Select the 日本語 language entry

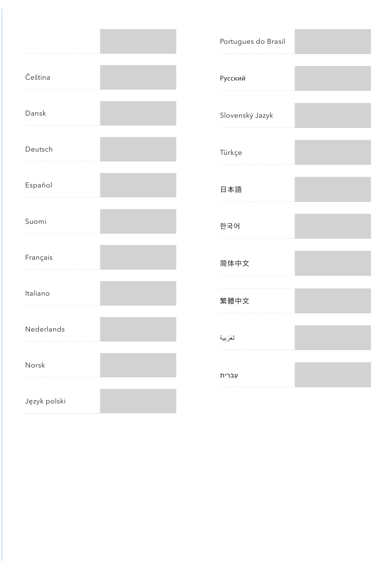[x=231, y=190]
